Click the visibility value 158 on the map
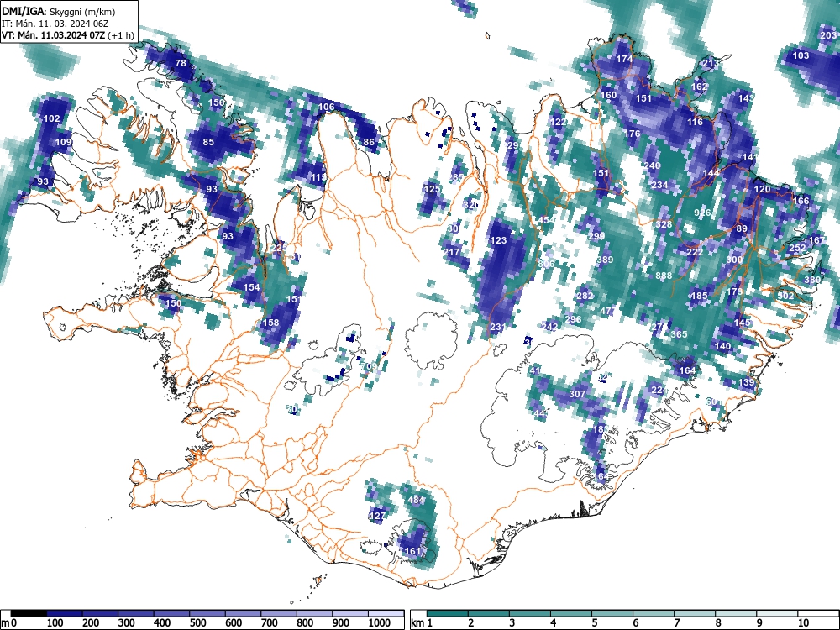 tap(270, 323)
